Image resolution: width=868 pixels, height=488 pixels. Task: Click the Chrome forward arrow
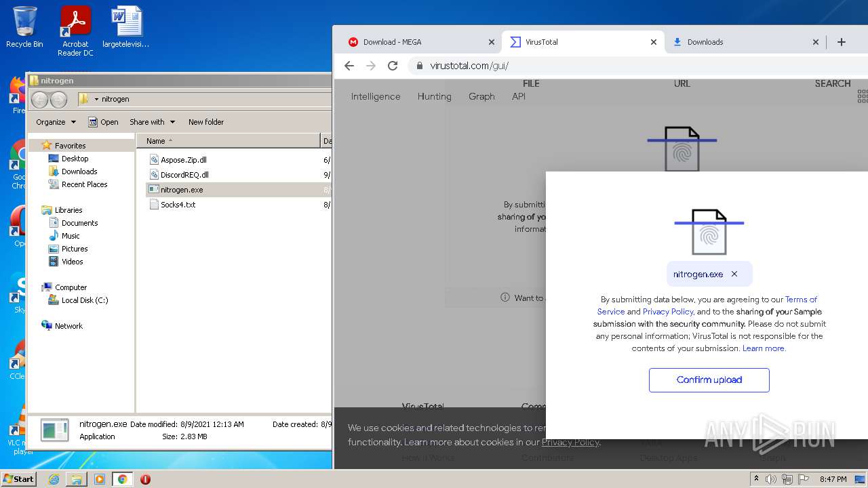coord(371,66)
